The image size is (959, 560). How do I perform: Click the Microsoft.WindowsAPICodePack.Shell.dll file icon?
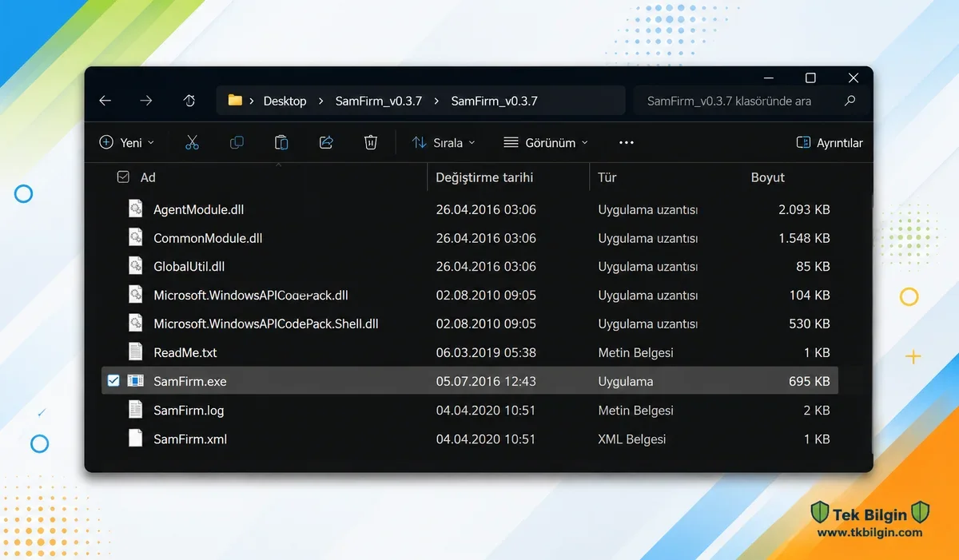[x=137, y=324]
